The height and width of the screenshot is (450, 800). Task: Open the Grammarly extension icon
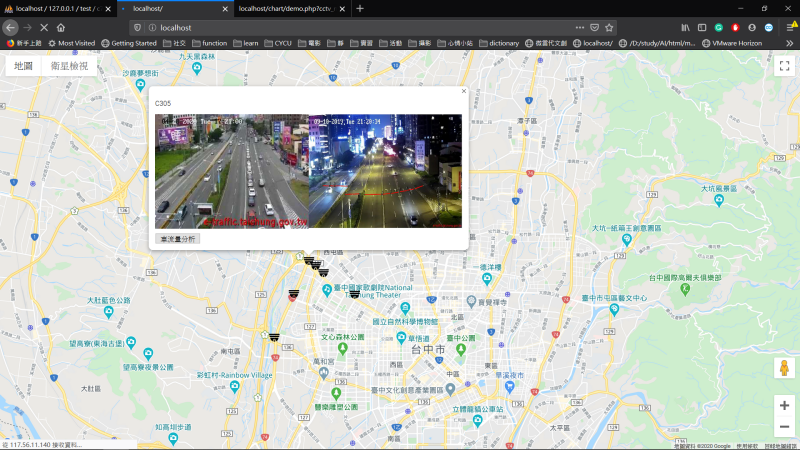coord(719,28)
